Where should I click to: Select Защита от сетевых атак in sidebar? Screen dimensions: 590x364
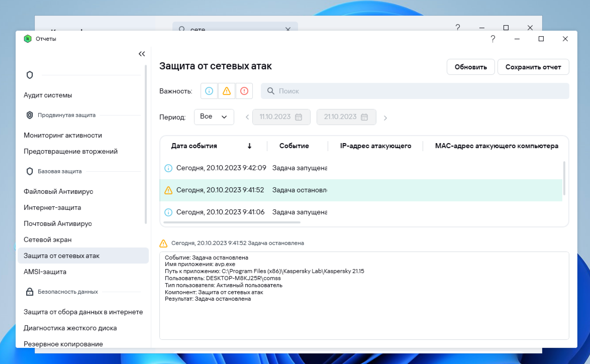pos(83,256)
